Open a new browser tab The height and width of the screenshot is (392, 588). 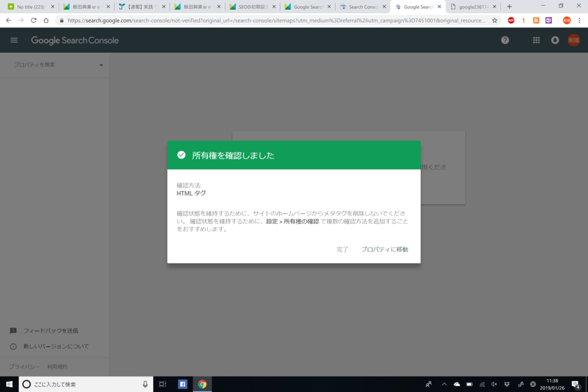[x=509, y=6]
